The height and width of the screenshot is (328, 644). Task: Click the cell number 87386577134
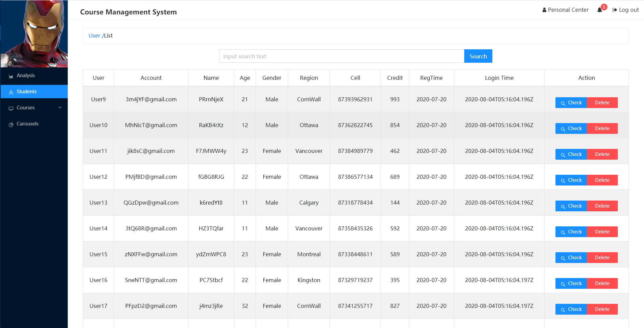[x=355, y=177]
